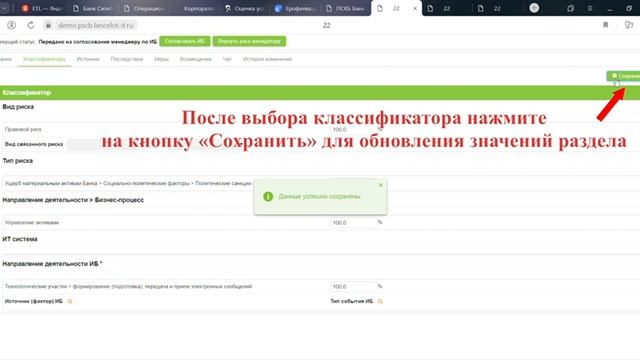Click search icon next to Тип события ИБ

click(380, 301)
